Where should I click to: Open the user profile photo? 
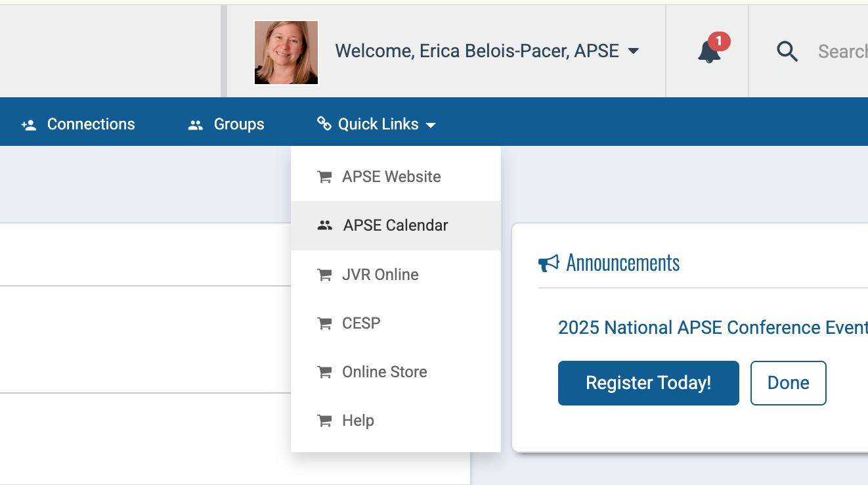[286, 53]
